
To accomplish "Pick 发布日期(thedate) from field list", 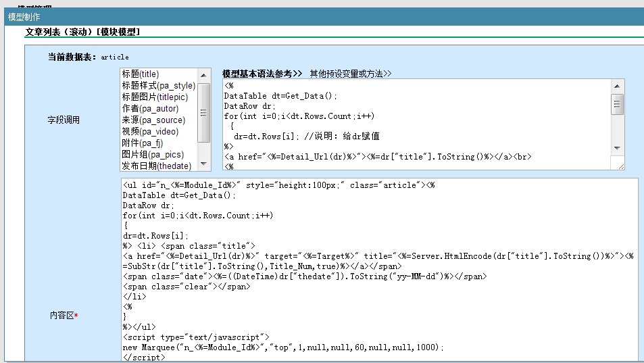I will pos(156,166).
